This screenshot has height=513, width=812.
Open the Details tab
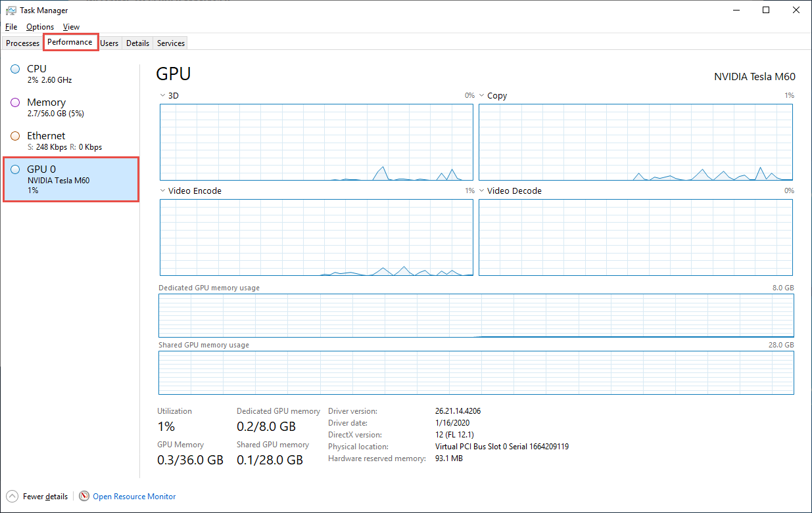[137, 43]
